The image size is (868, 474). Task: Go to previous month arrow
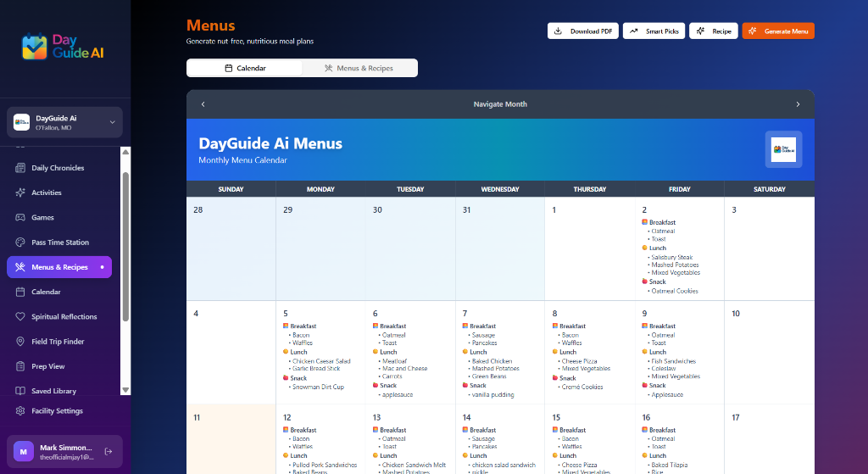(203, 104)
